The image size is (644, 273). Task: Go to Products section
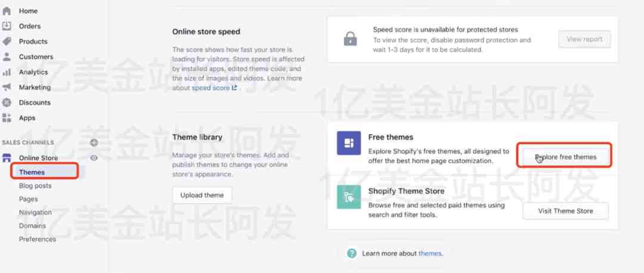click(33, 42)
